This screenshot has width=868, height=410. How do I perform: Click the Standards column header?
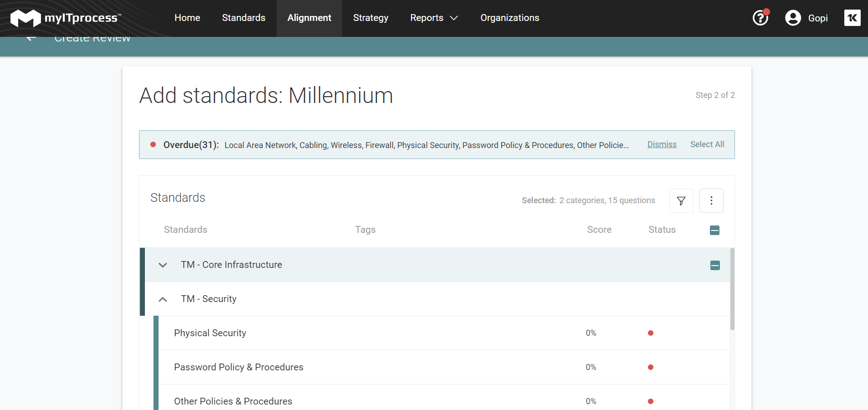click(x=185, y=230)
